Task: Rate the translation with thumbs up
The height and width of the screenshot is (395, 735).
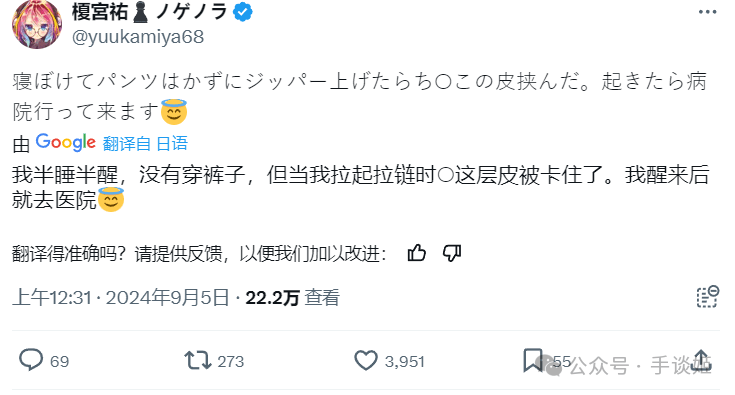Action: pos(416,253)
